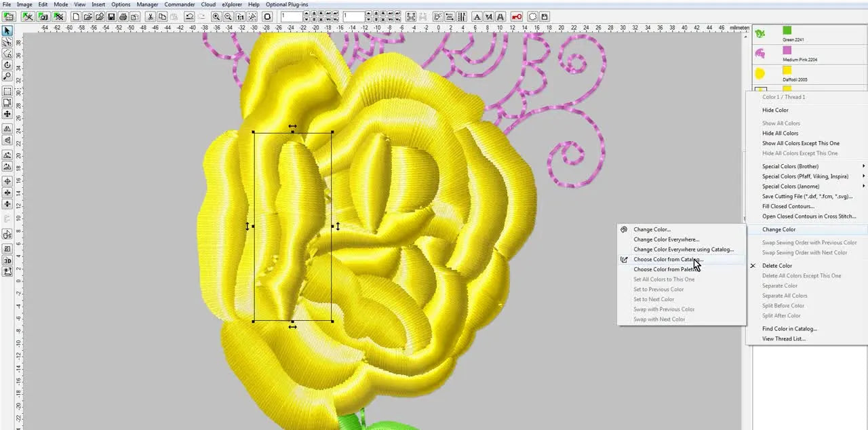Click 'Save Cutting File' menu entry
Screen dimensions: 868x430
click(807, 196)
